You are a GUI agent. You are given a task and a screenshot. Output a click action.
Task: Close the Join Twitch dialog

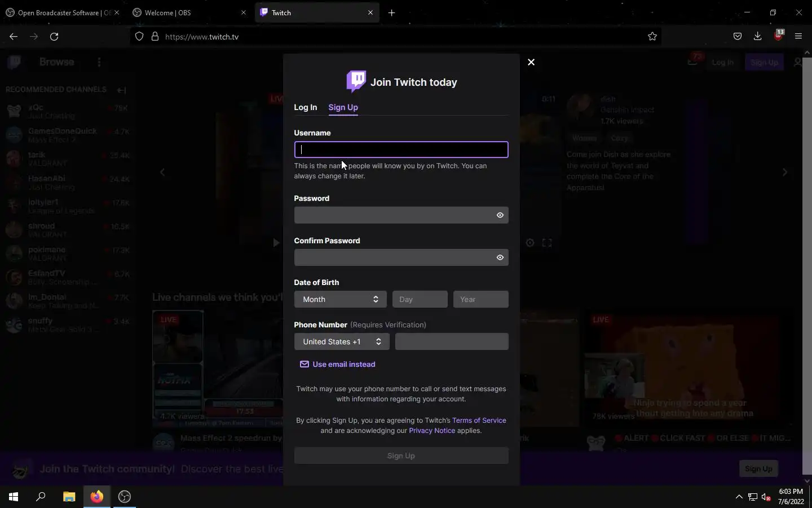point(531,62)
